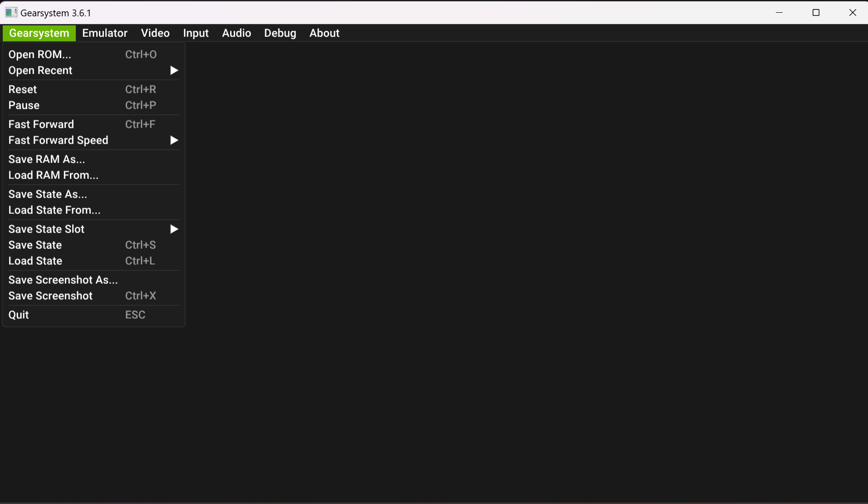This screenshot has width=868, height=504.
Task: Open the Debug menu
Action: coord(280,33)
